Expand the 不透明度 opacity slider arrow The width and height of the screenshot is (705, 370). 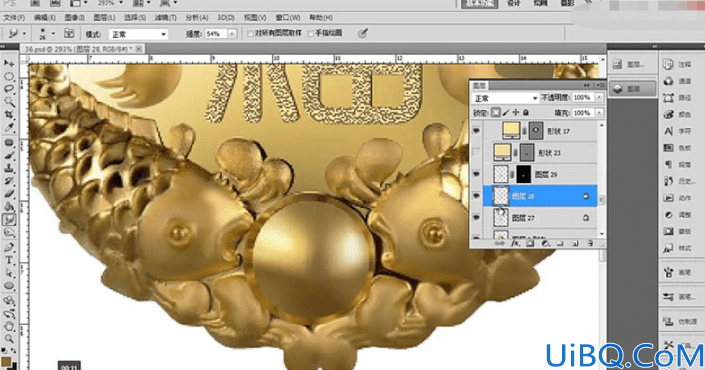[x=599, y=98]
